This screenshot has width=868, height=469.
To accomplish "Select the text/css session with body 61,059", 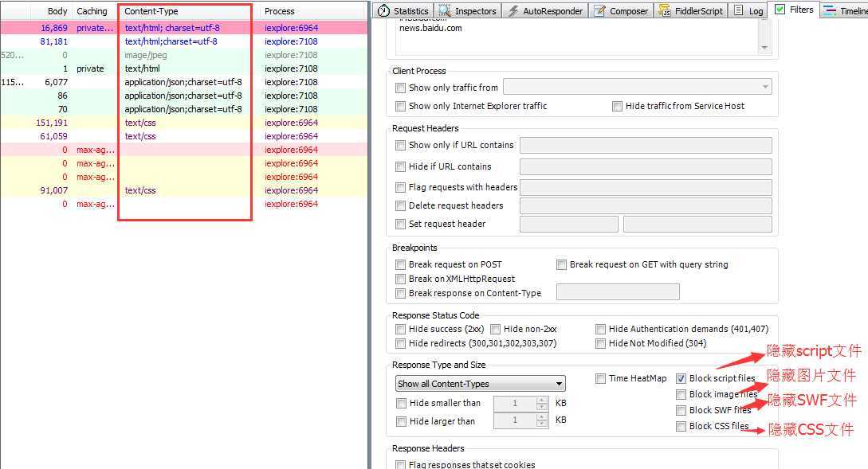I will pyautogui.click(x=183, y=136).
